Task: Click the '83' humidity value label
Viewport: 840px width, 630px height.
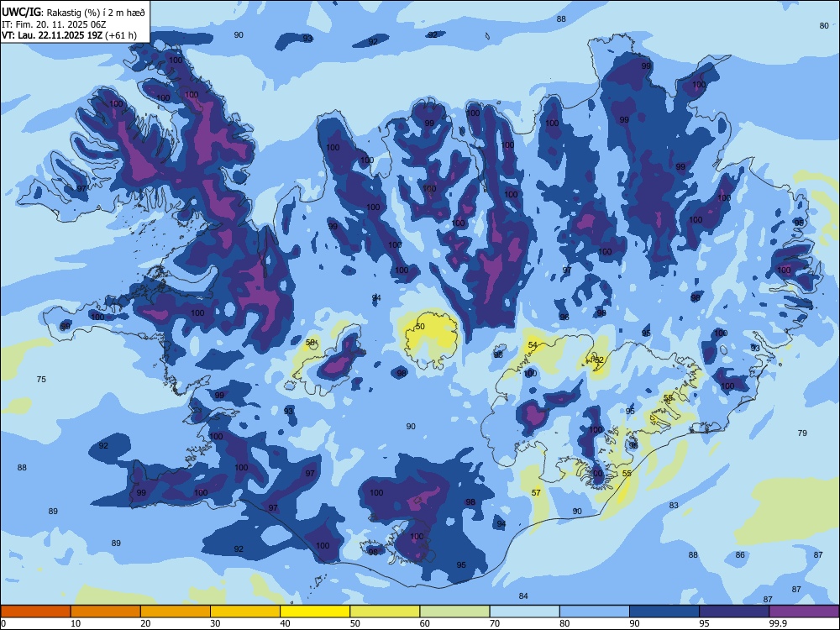Action: coord(674,505)
